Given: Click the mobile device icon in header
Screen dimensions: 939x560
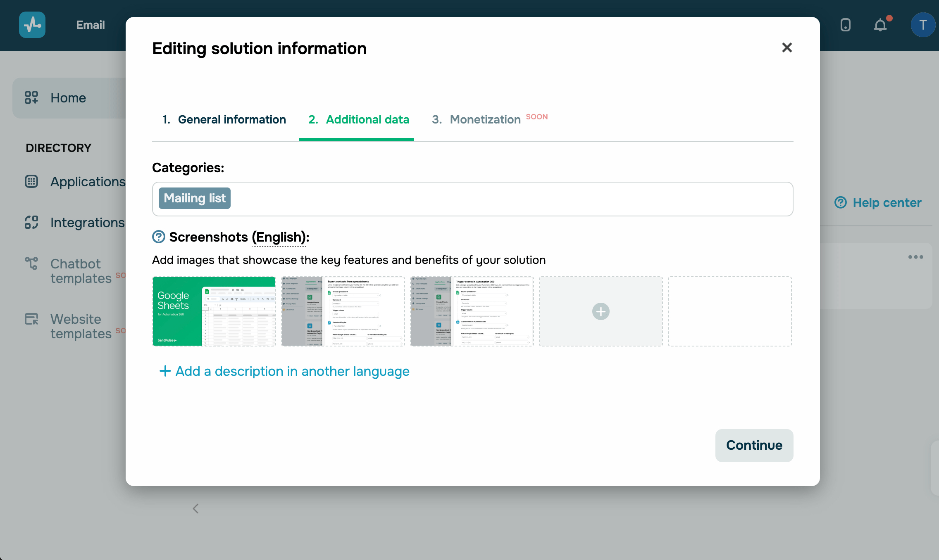Looking at the screenshot, I should 846,25.
